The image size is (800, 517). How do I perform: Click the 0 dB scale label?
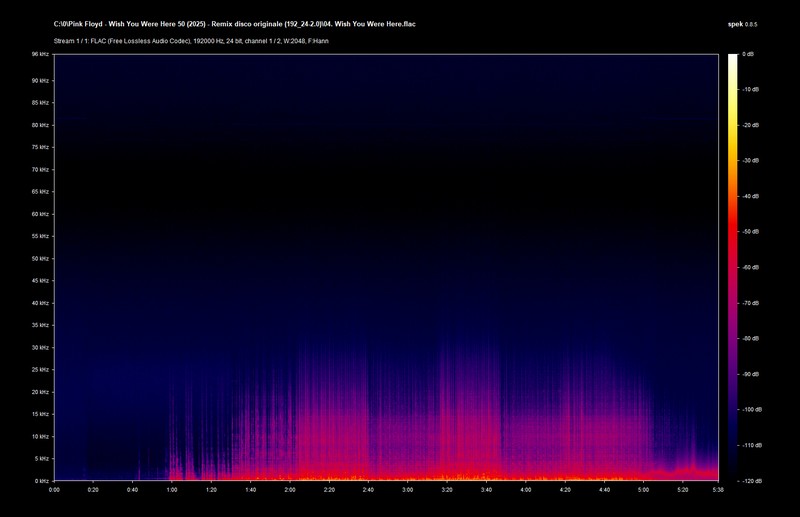coord(748,54)
